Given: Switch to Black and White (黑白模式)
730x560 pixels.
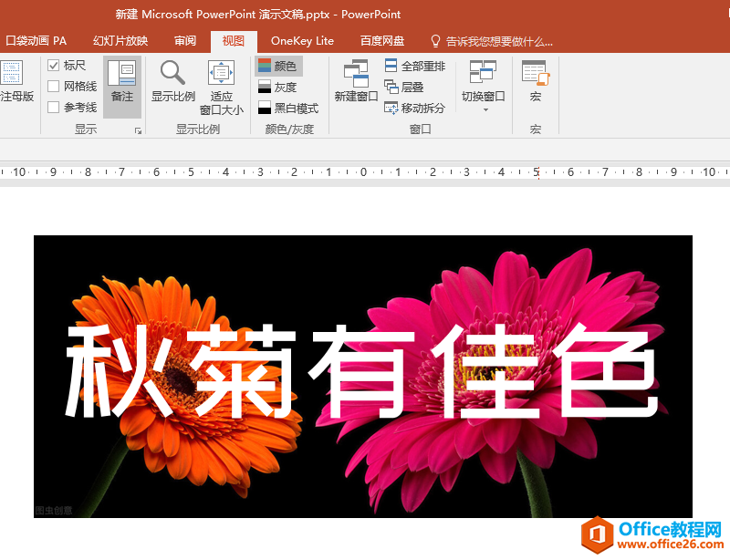Looking at the screenshot, I should coord(288,108).
